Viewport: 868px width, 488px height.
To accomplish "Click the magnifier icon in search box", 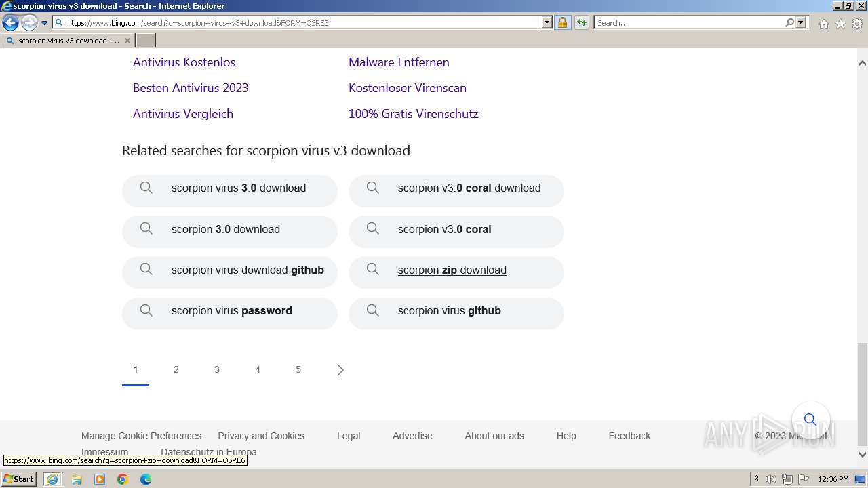I will point(789,23).
